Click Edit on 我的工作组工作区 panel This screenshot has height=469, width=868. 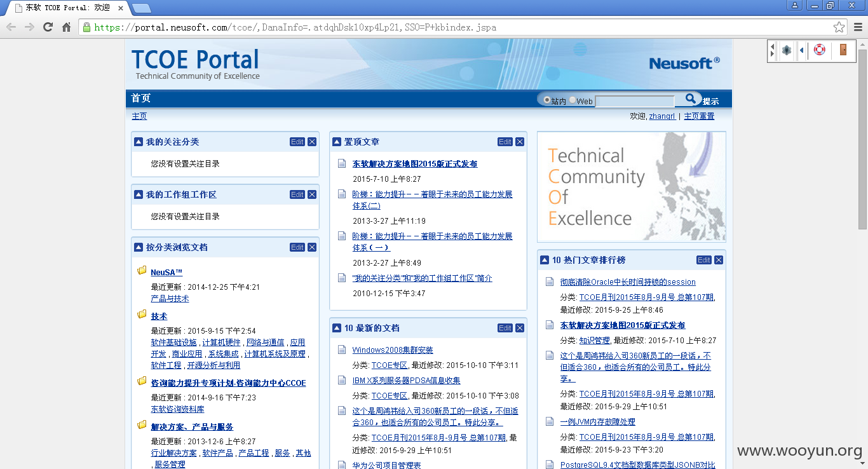(x=297, y=194)
